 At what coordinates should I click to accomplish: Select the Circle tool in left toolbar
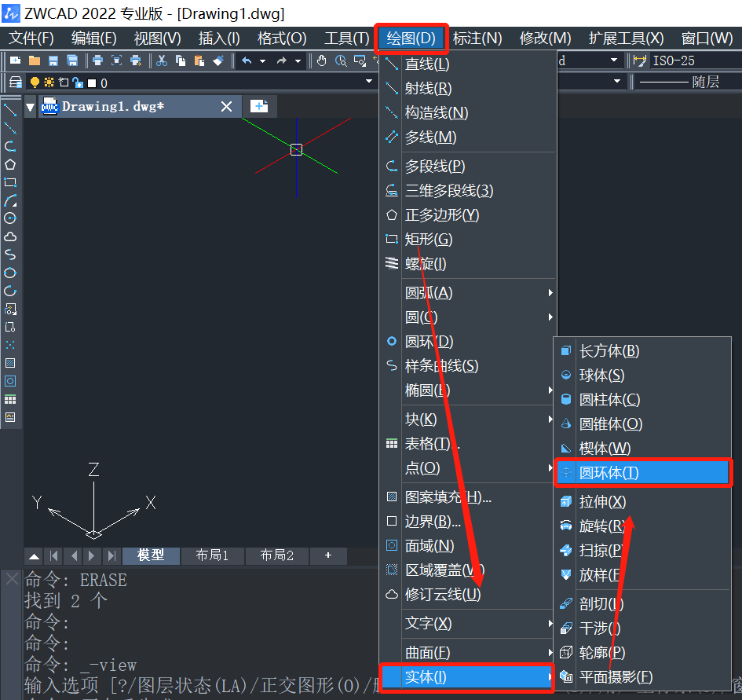(x=10, y=218)
